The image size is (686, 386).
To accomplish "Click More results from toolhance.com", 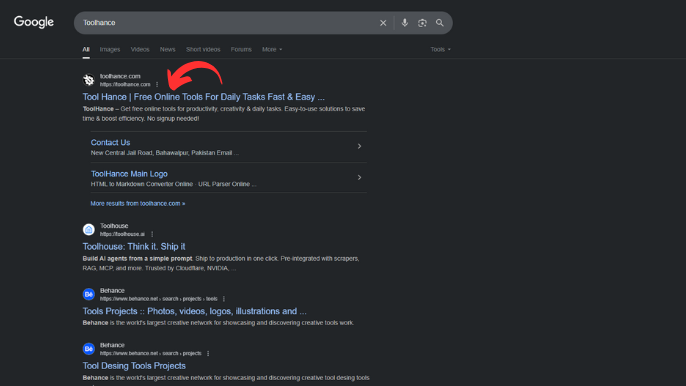I will coord(138,204).
